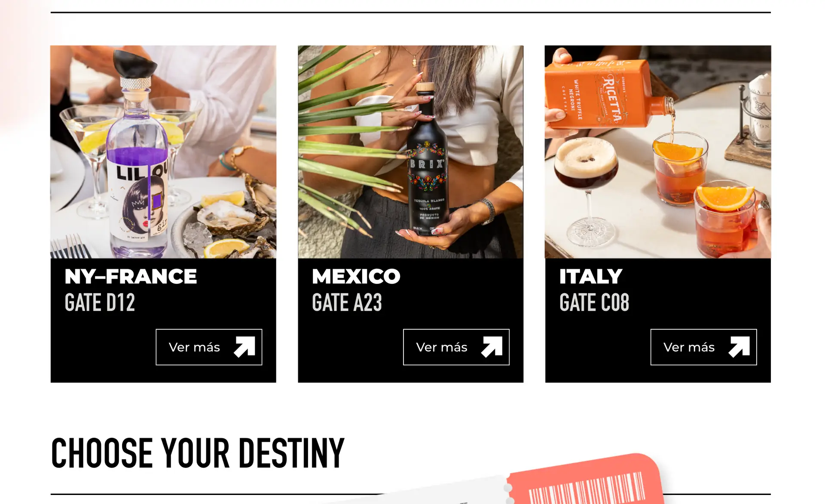This screenshot has height=504, width=825.
Task: Open Ver más text under NY–France
Action: click(194, 347)
